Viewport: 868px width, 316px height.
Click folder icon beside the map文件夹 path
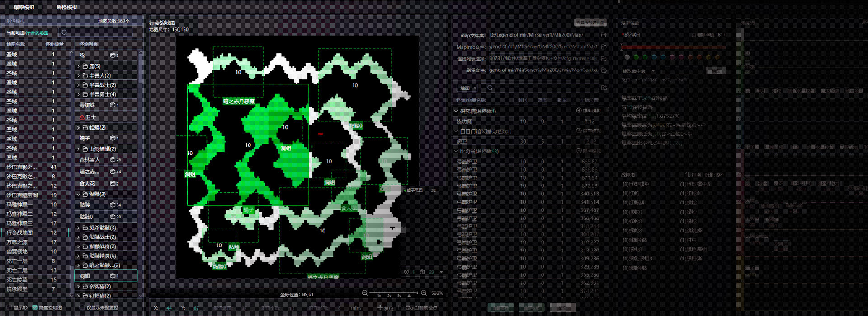pyautogui.click(x=604, y=35)
